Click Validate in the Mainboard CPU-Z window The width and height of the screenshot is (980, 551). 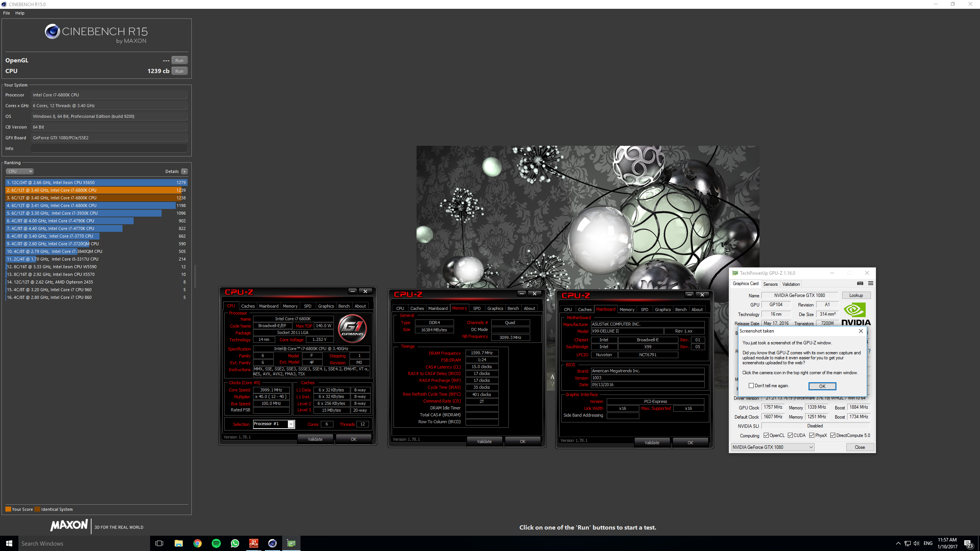tap(652, 443)
